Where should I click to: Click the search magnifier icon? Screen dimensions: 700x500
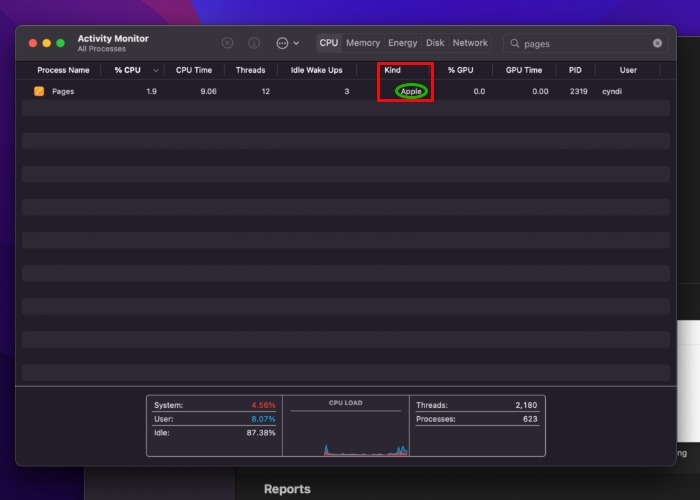pos(514,44)
